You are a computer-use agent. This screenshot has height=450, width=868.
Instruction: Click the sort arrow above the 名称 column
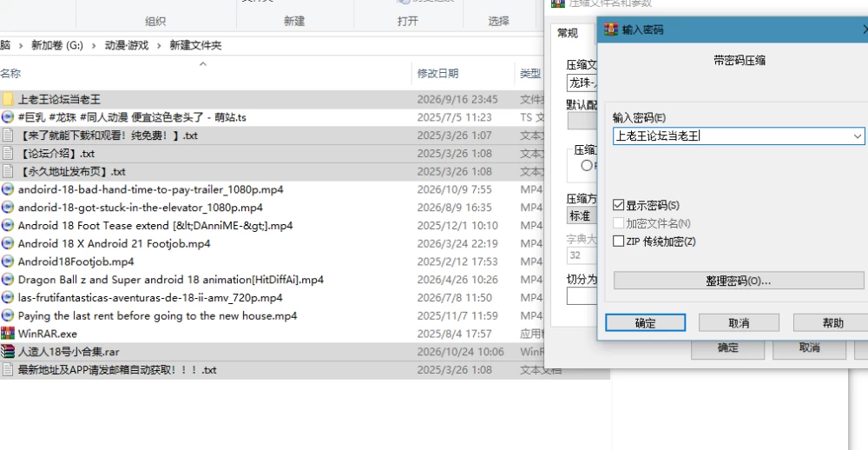[x=203, y=64]
